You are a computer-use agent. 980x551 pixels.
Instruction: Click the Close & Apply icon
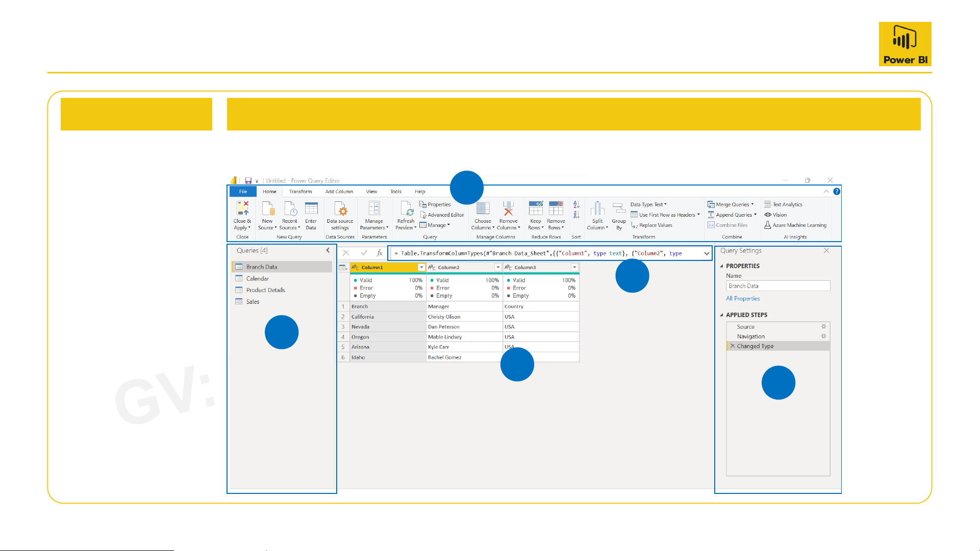242,208
